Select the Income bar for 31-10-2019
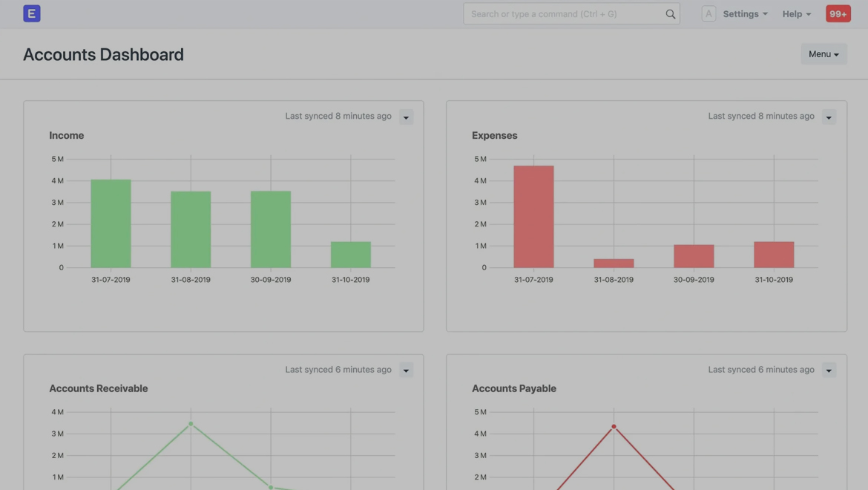The height and width of the screenshot is (490, 868). point(350,255)
